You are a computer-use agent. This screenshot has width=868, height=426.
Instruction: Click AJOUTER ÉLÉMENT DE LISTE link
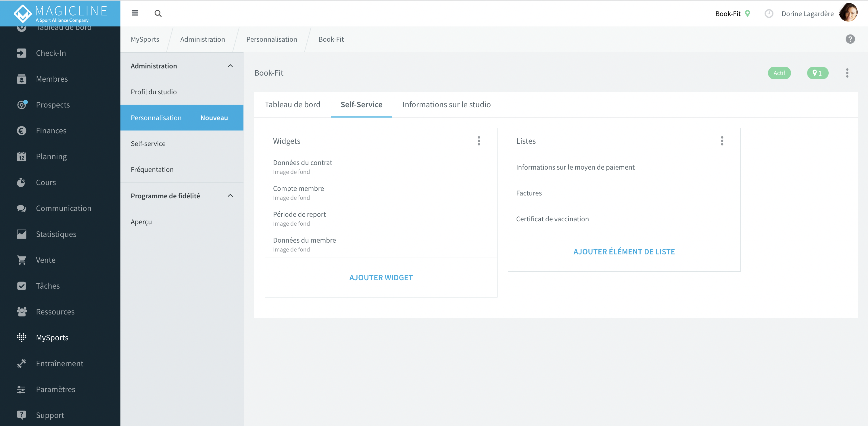[x=624, y=252]
